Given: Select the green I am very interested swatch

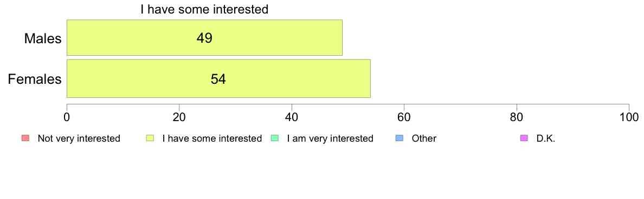Looking at the screenshot, I should click(x=275, y=138).
